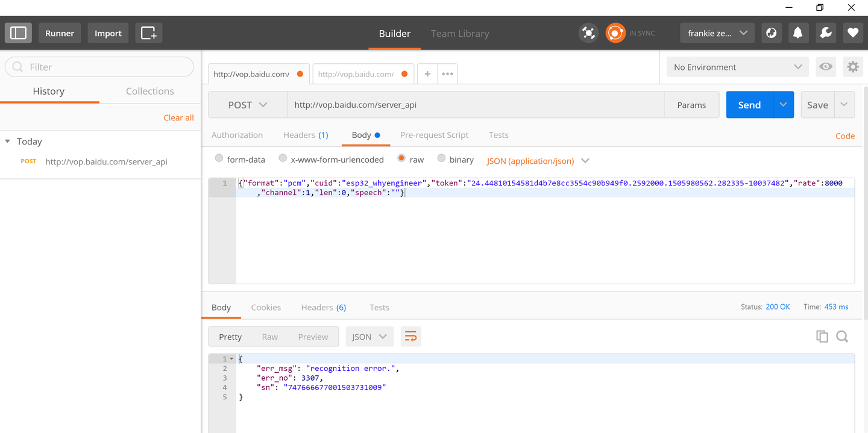The height and width of the screenshot is (433, 868).
Task: Click the heart icon
Action: coord(852,33)
